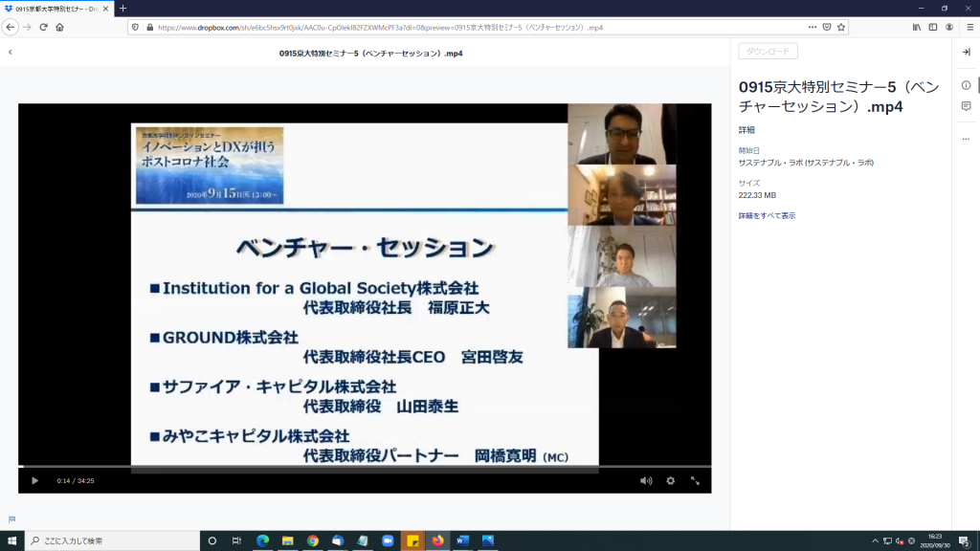The image size is (980, 551).
Task: Save page to Pocket icon
Action: pyautogui.click(x=826, y=27)
